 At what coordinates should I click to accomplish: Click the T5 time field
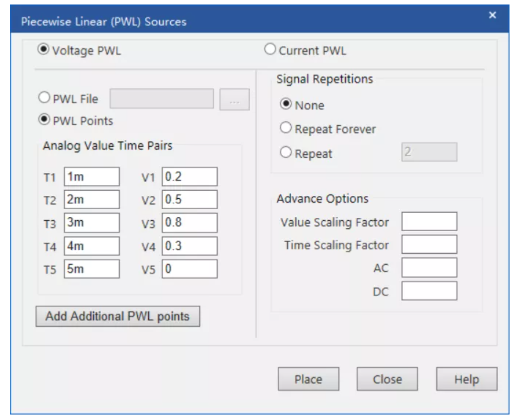pyautogui.click(x=92, y=269)
